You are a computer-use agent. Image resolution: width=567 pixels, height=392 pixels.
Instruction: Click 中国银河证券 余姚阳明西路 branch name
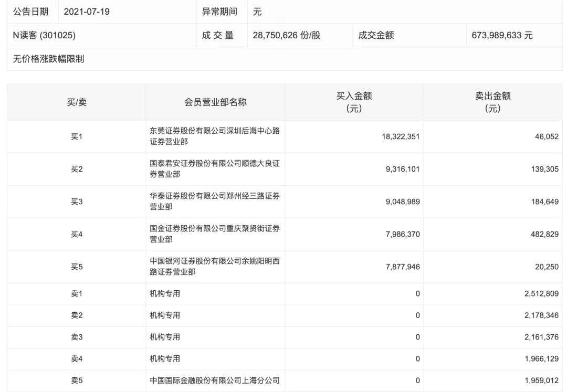pos(215,266)
